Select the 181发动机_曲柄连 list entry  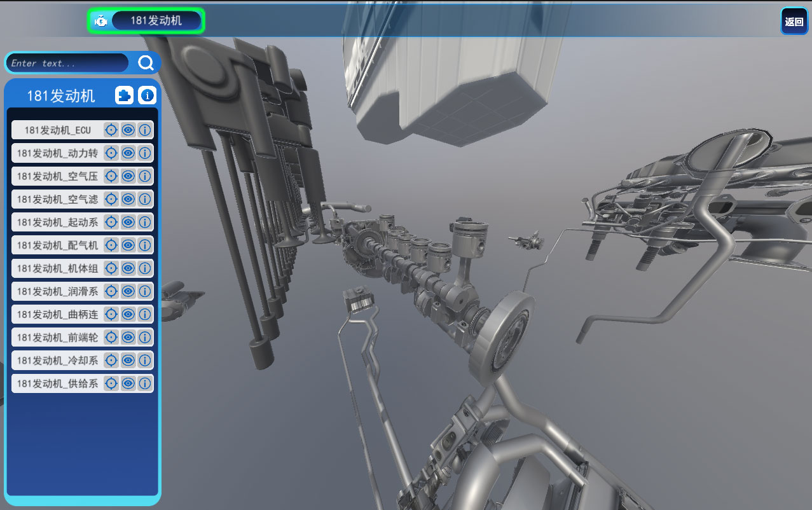57,314
